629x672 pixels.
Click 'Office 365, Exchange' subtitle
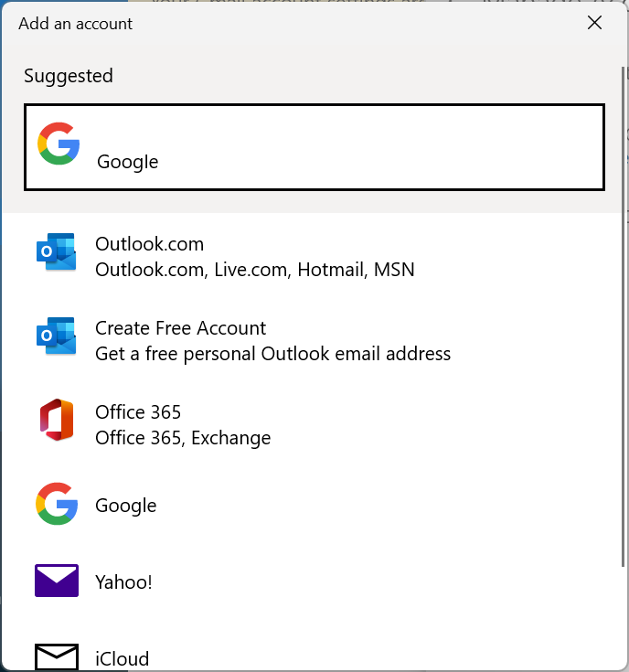183,438
